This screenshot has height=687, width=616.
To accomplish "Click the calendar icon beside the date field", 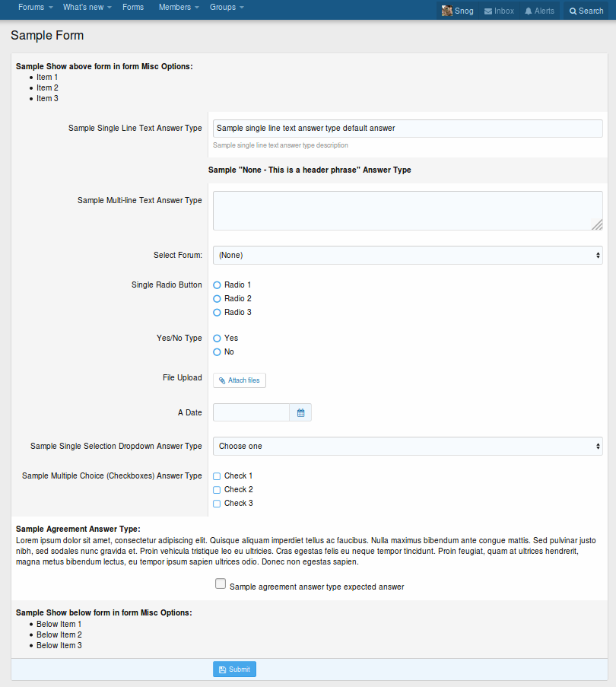I will pyautogui.click(x=300, y=412).
